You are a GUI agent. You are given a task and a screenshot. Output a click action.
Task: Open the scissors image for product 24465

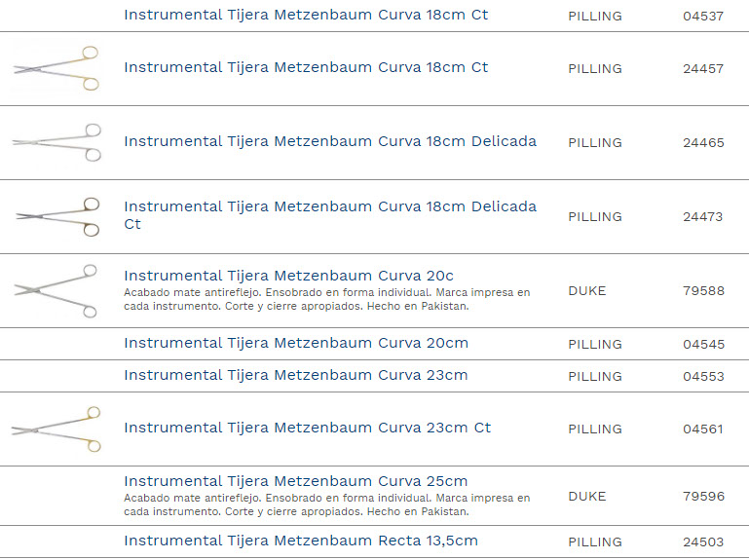click(x=56, y=142)
